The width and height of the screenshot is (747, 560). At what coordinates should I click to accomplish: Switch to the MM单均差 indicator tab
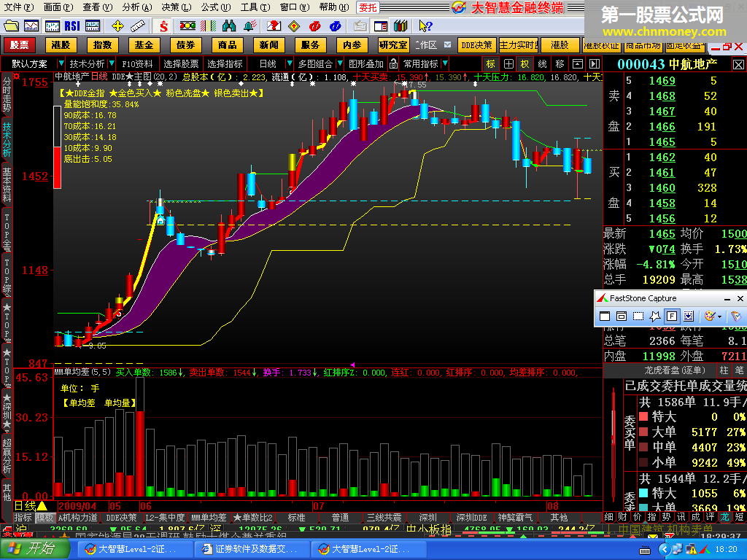pos(209,518)
